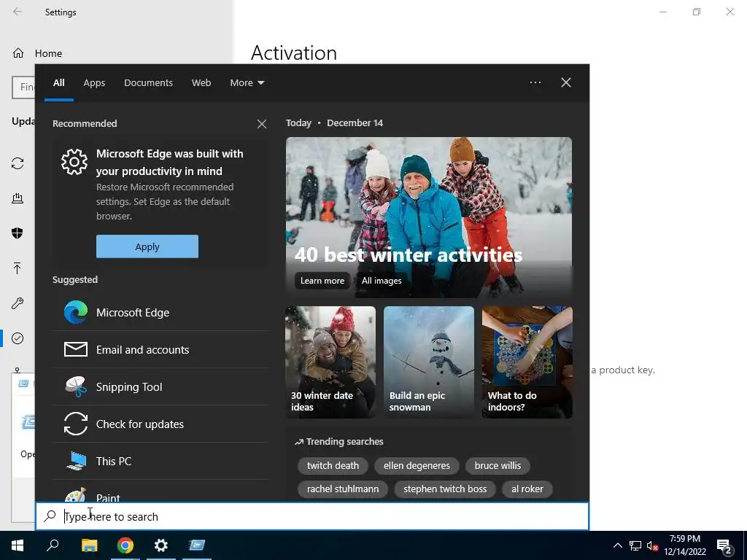Search trending topic rachel stuhlmann
The image size is (747, 560).
pyautogui.click(x=343, y=489)
